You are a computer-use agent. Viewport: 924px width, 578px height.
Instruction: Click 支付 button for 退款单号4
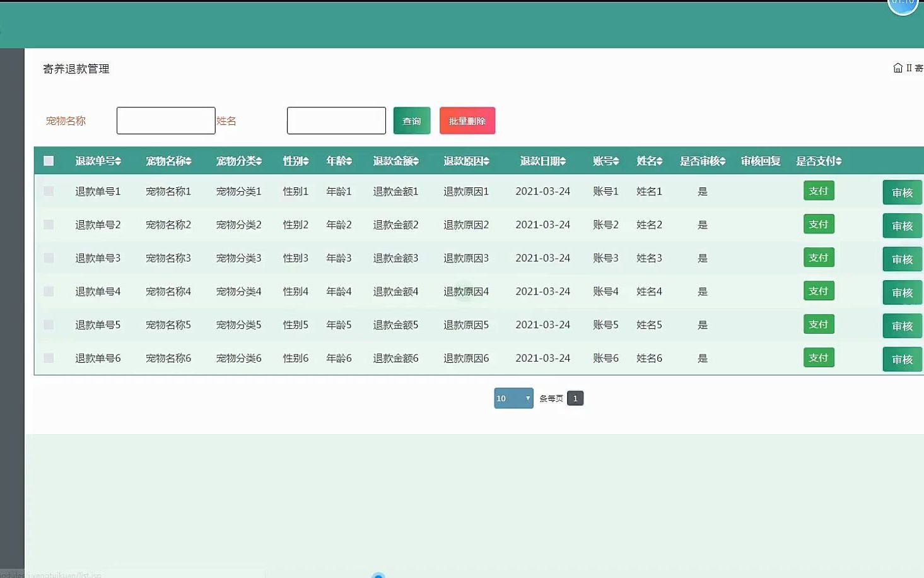[x=819, y=291]
